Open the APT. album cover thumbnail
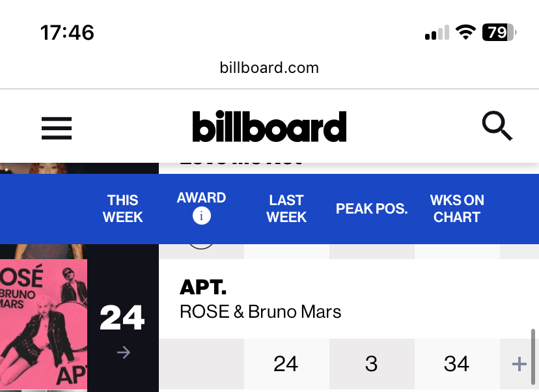Screen dimensions: 539x392 coord(44,324)
